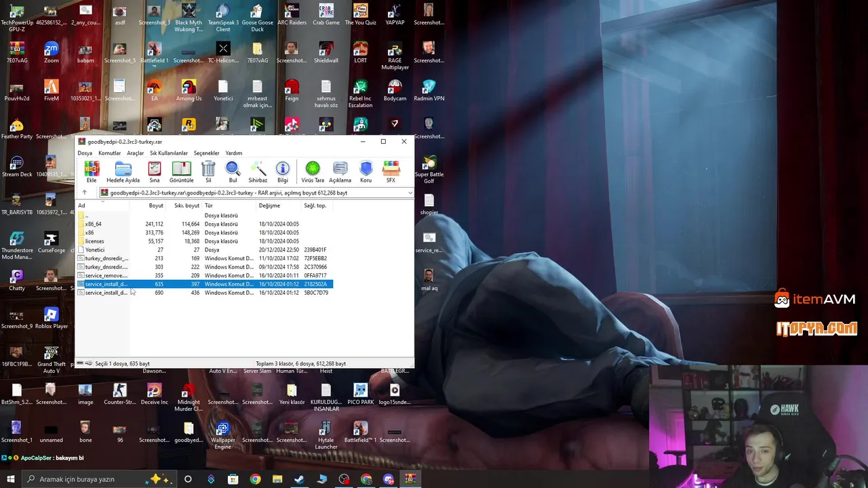Click the TeamSpeak 3 Client desktop icon
Image resolution: width=868 pixels, height=488 pixels.
[223, 18]
